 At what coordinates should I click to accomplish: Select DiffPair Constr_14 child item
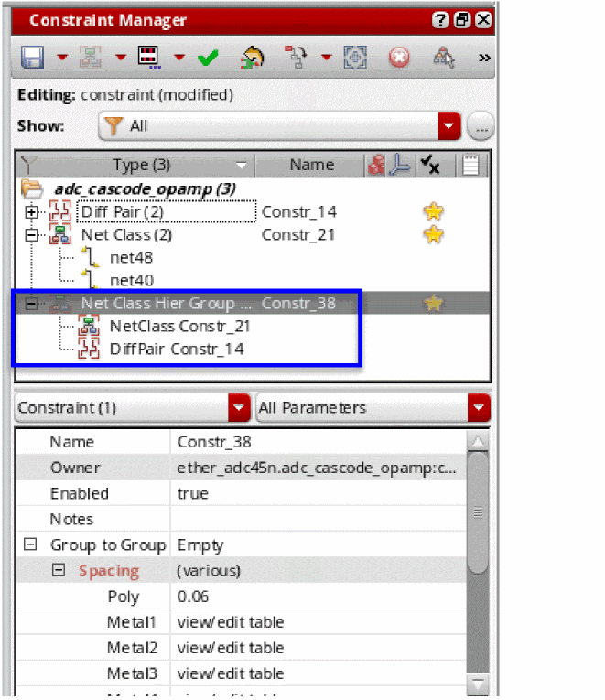click(177, 350)
